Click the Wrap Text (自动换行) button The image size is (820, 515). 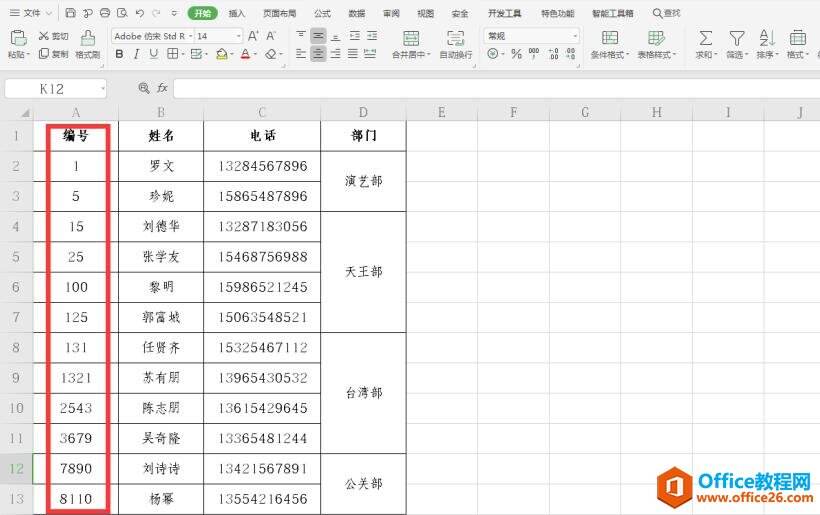[456, 44]
